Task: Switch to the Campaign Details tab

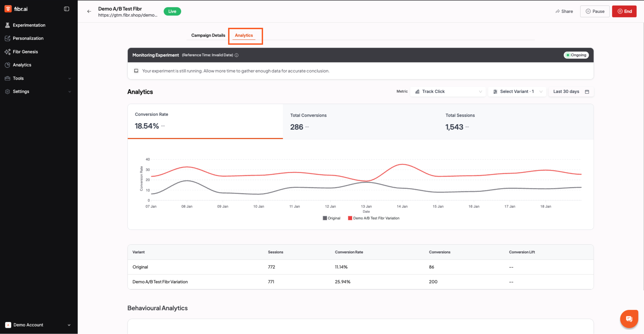Action: [x=208, y=35]
